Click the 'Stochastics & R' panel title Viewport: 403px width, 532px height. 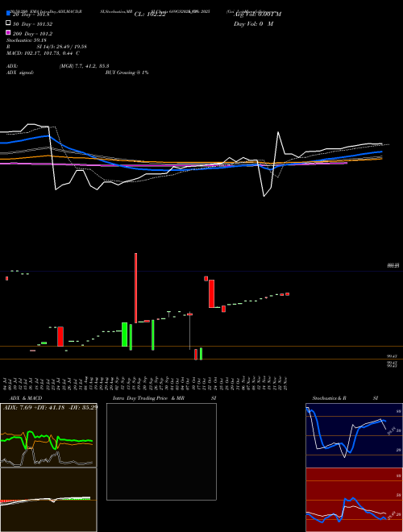(329, 398)
